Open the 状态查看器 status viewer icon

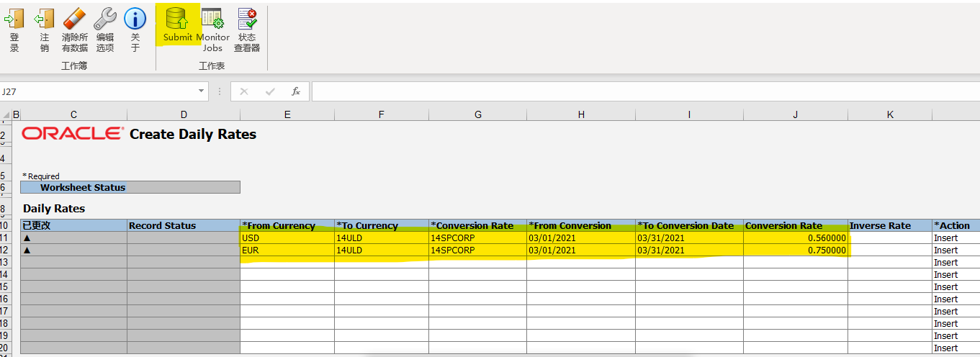click(x=247, y=20)
